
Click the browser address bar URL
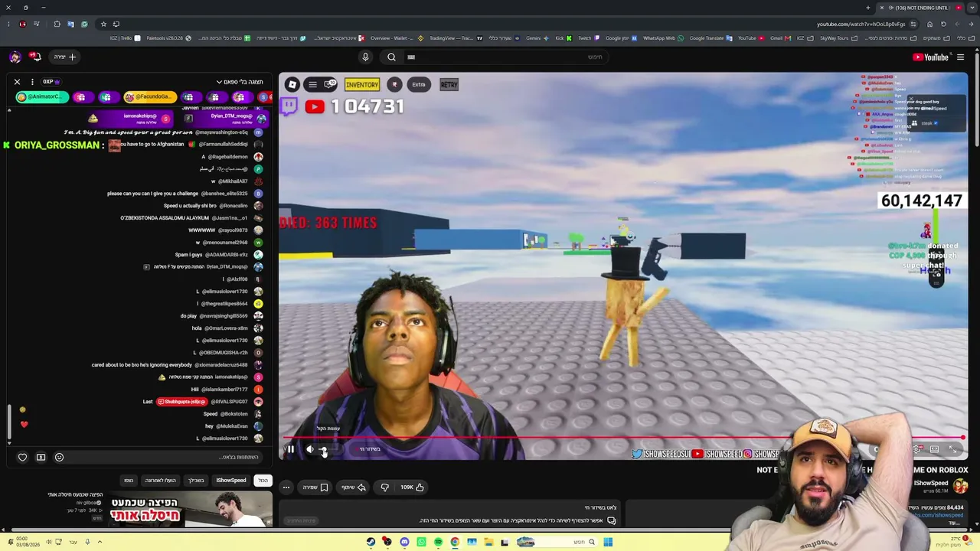(x=861, y=24)
